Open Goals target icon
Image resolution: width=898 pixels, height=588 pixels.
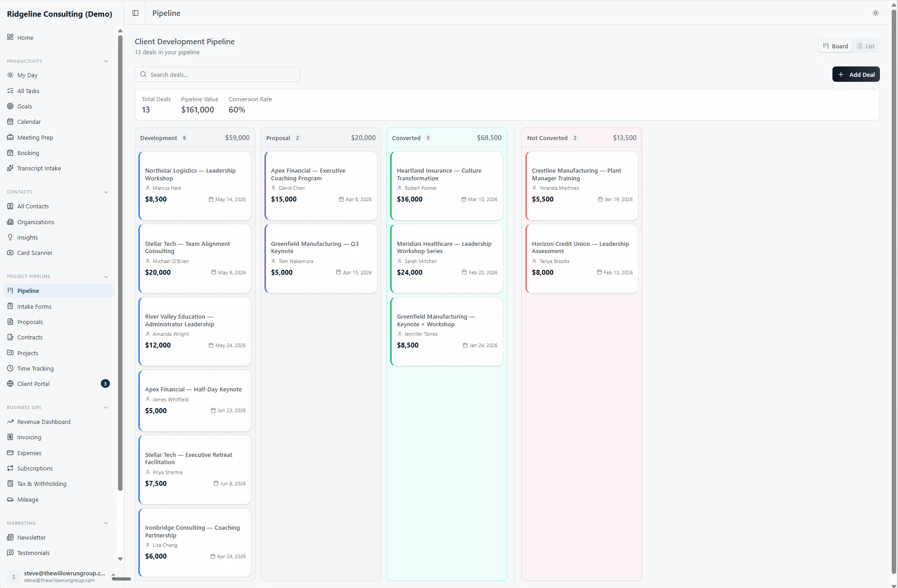10,106
